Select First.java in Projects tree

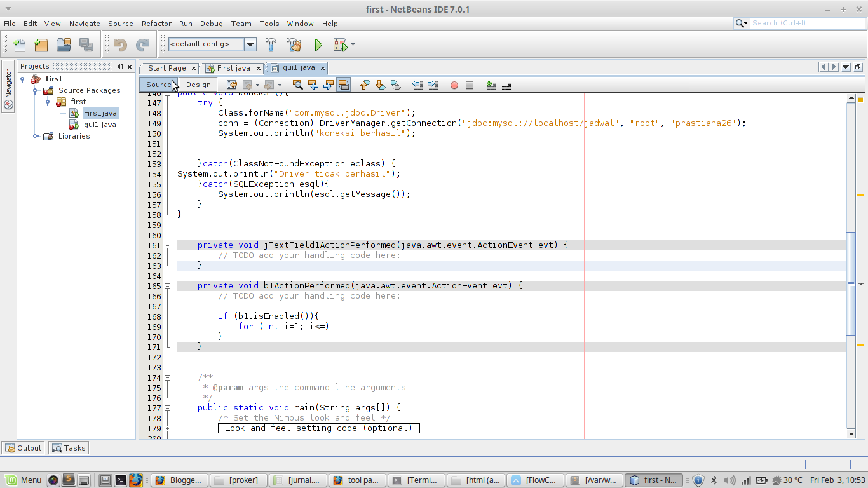click(x=100, y=113)
